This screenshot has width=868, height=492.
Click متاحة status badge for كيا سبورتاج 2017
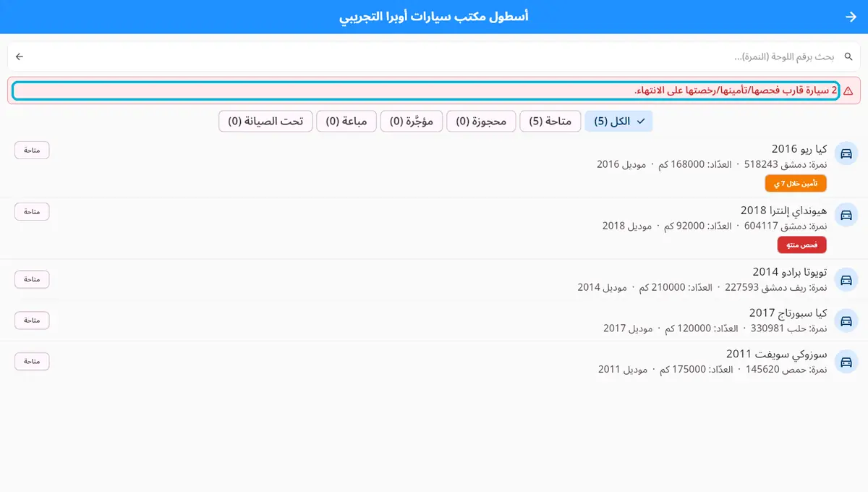pyautogui.click(x=32, y=320)
